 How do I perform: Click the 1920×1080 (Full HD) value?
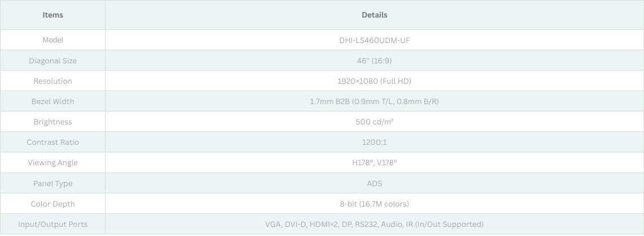374,81
